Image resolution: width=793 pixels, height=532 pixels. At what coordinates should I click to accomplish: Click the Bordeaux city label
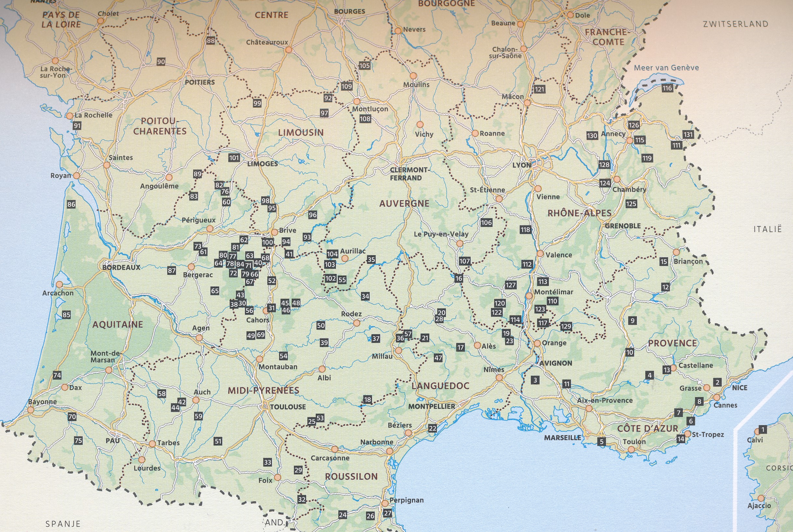pos(121,267)
